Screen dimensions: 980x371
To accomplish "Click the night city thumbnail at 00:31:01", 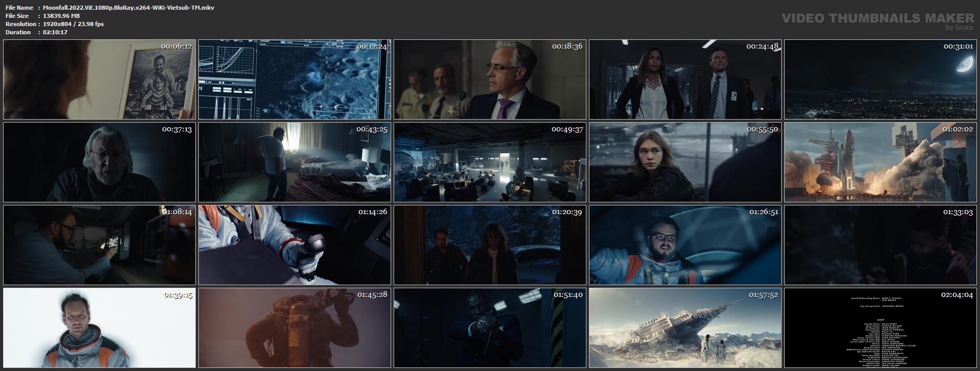I will 880,80.
